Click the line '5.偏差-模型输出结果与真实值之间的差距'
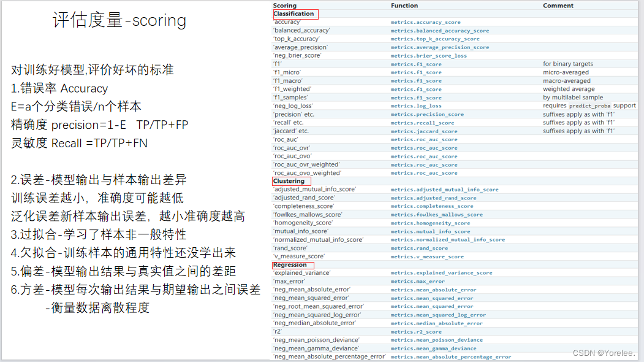The width and height of the screenshot is (644, 362). 124,271
